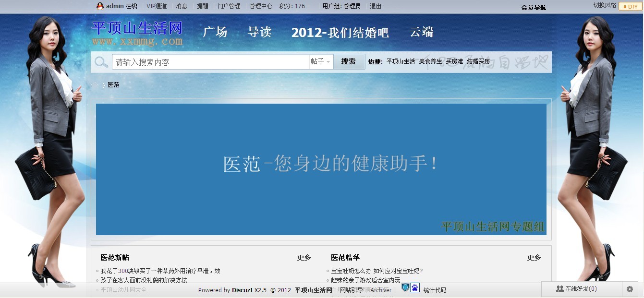
Task: Open the 导读 navigation tab
Action: point(260,32)
